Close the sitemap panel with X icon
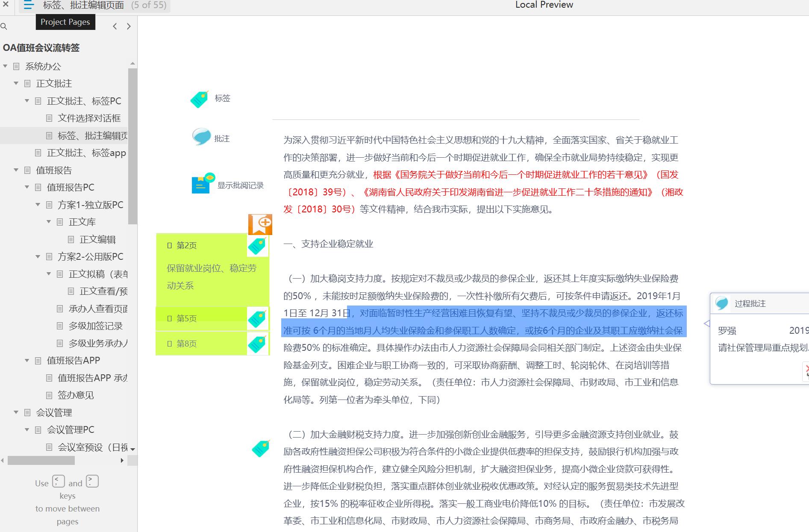809x532 pixels. (6, 5)
